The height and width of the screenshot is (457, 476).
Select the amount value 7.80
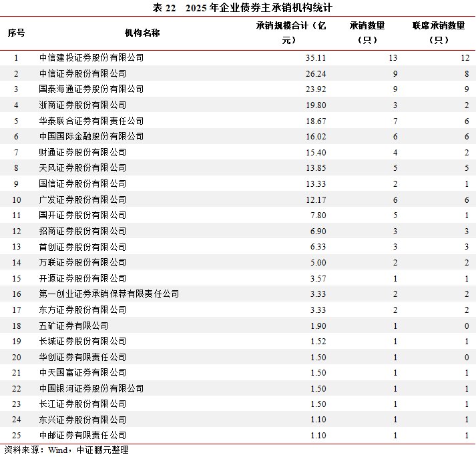coord(317,215)
